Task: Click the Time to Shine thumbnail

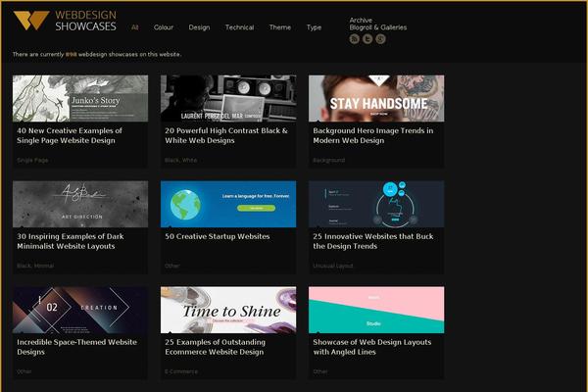Action: pos(228,310)
